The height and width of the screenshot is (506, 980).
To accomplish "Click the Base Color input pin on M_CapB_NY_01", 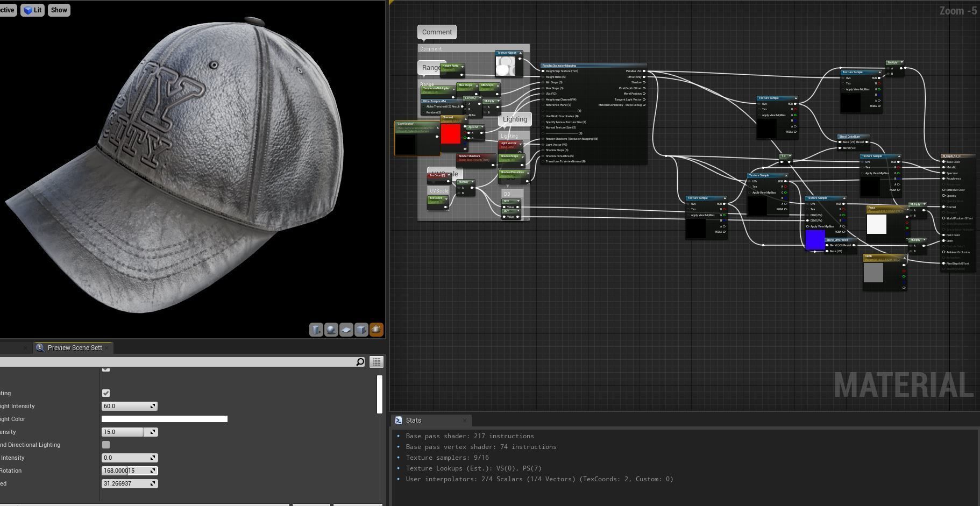I will (x=943, y=162).
